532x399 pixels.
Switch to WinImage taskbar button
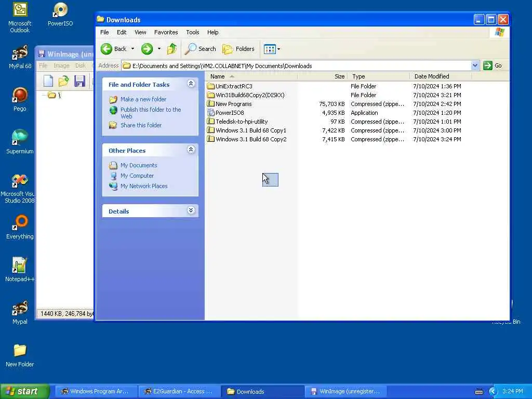(346, 392)
